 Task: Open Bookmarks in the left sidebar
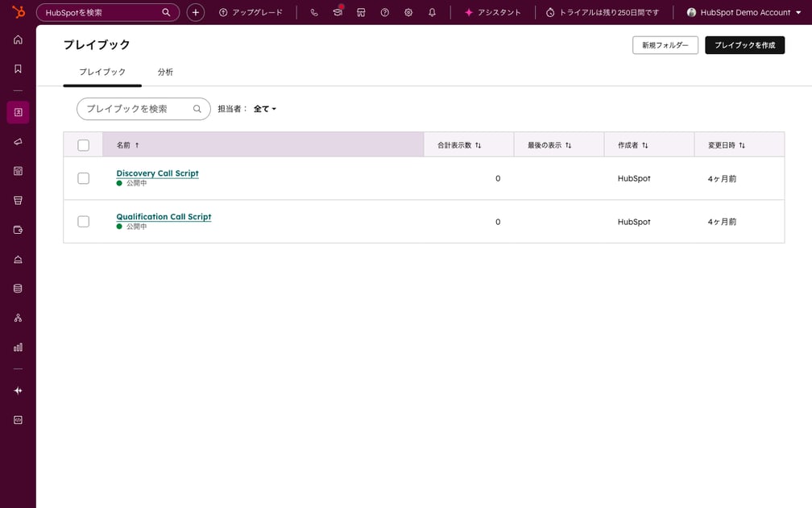click(18, 68)
